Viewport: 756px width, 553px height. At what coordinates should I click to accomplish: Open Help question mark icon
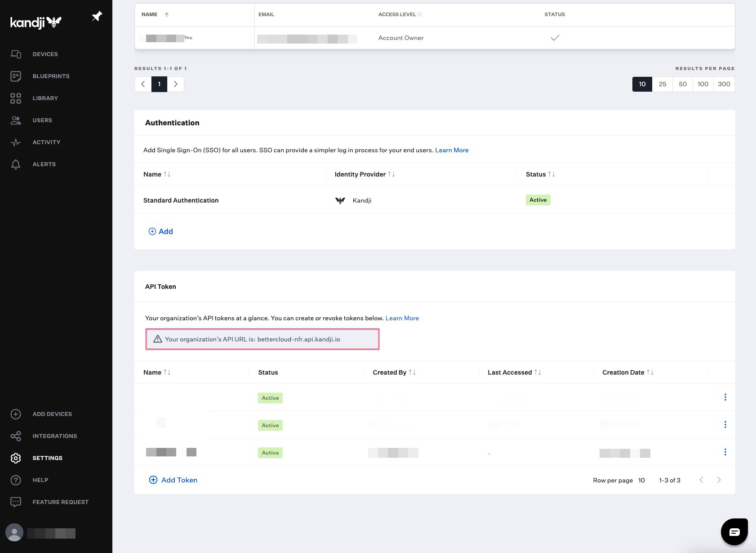(16, 480)
